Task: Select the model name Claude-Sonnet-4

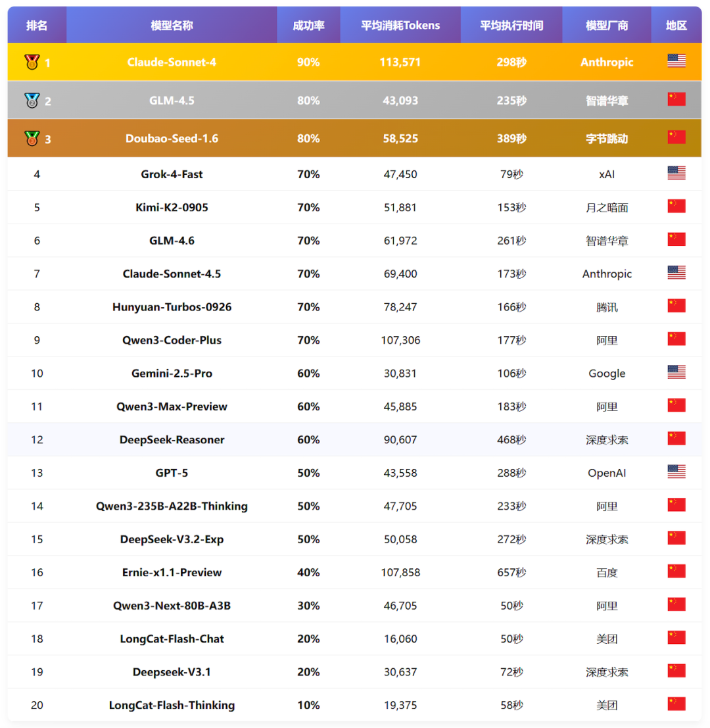Action: click(x=172, y=62)
